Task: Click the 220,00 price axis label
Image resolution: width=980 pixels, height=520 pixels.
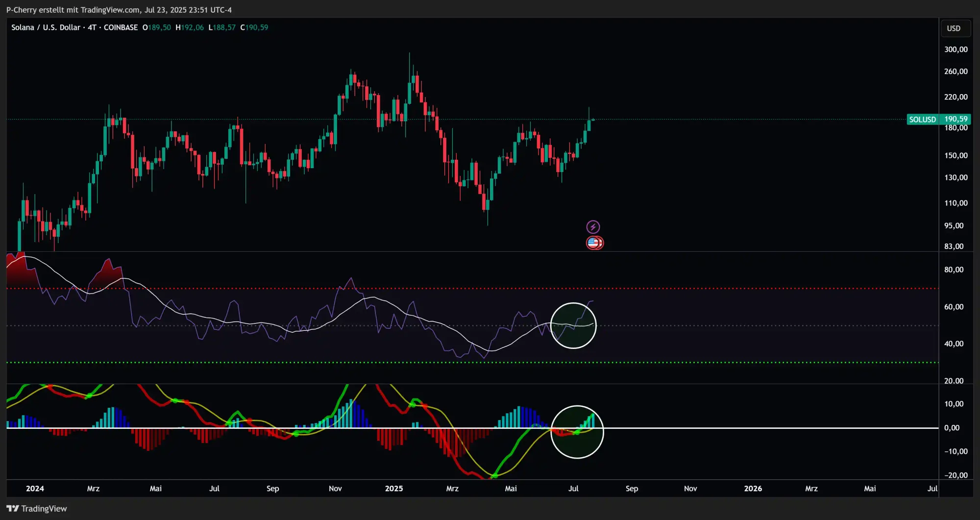Action: 956,97
